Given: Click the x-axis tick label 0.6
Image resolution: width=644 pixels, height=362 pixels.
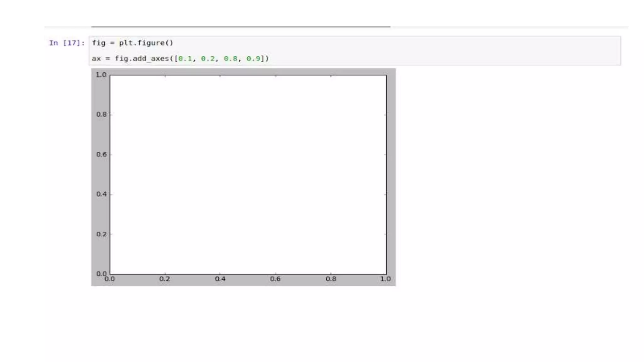Looking at the screenshot, I should (275, 279).
